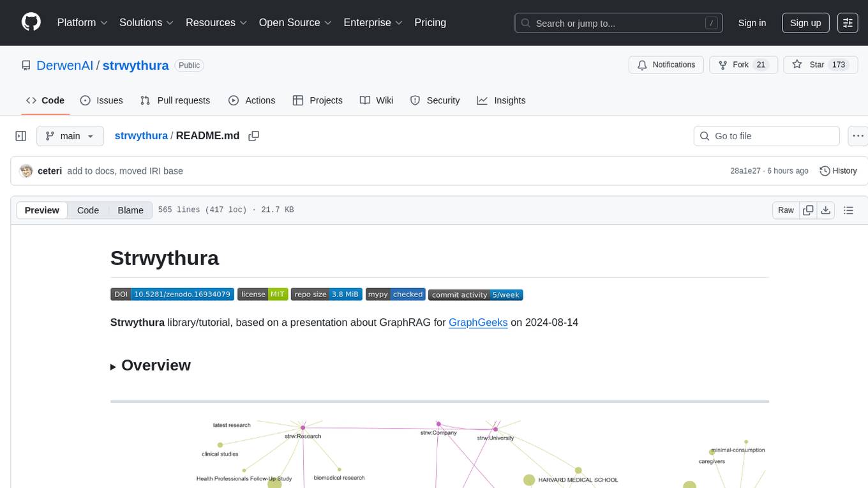Open the Projects tab
The width and height of the screenshot is (868, 488).
(x=318, y=100)
